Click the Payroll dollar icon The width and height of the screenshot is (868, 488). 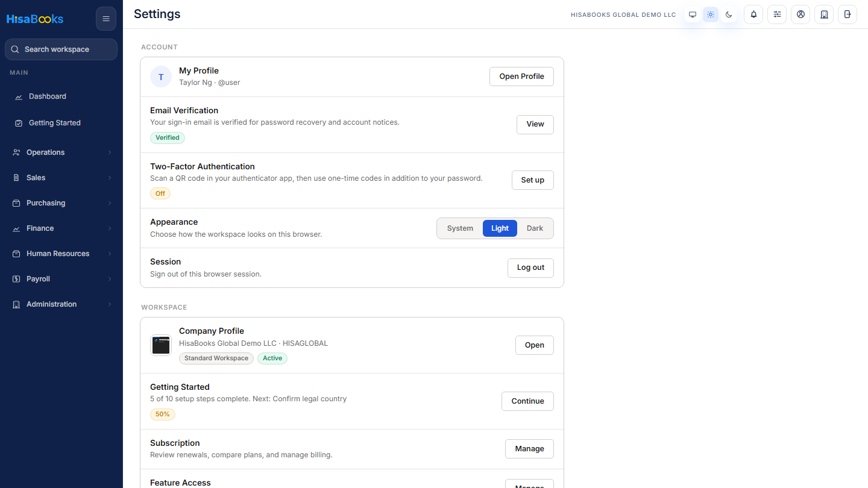coord(16,279)
